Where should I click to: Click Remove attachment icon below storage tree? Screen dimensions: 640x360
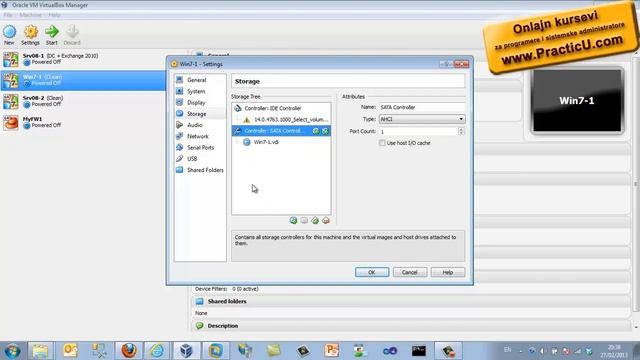(x=304, y=220)
